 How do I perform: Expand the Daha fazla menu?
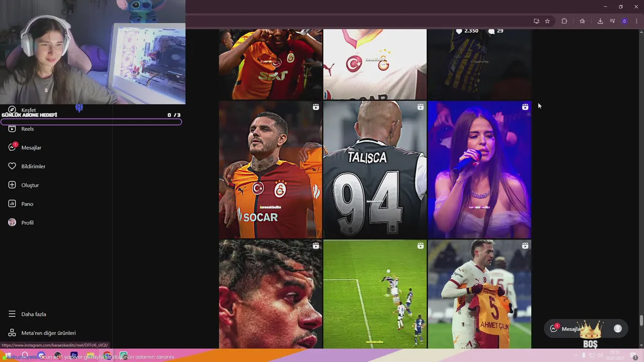33,314
